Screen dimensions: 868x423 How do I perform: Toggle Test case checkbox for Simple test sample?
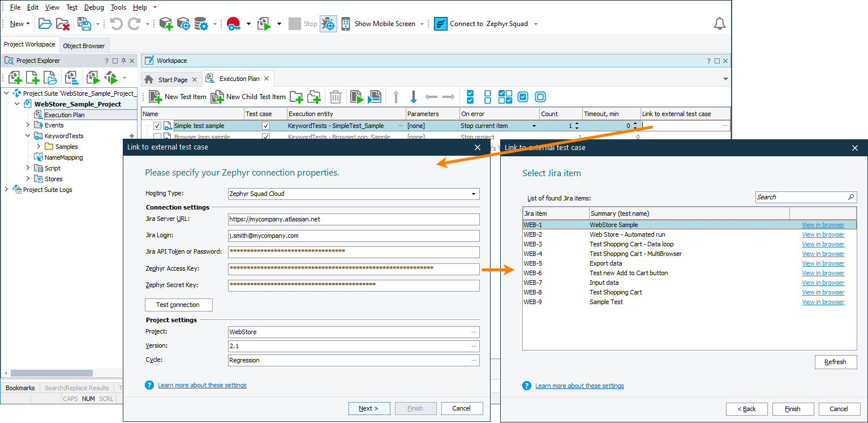(266, 126)
